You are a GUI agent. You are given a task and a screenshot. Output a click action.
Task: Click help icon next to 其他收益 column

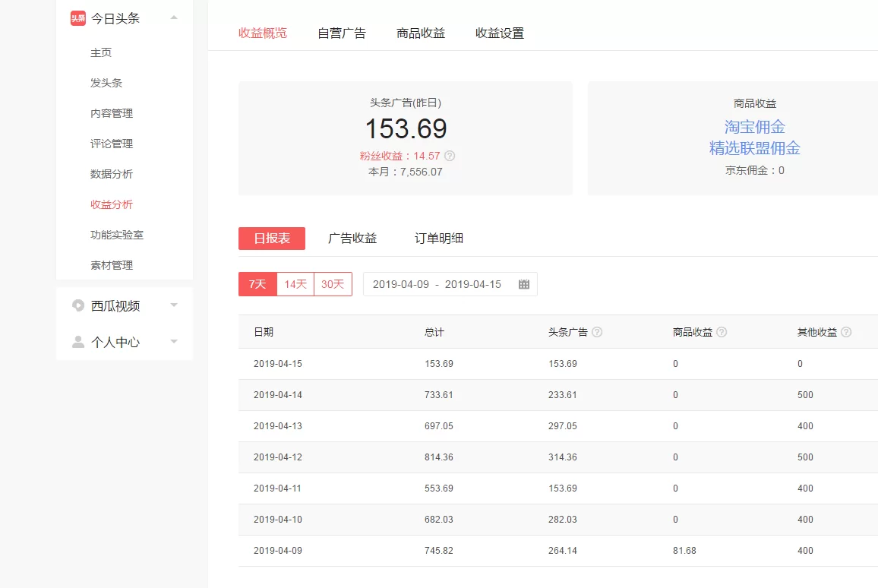pos(846,332)
